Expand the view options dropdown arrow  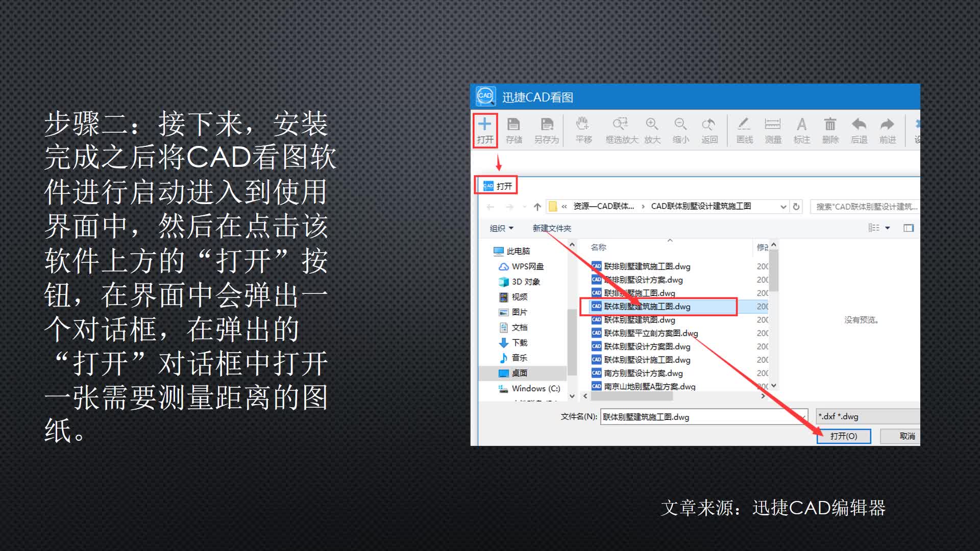887,228
